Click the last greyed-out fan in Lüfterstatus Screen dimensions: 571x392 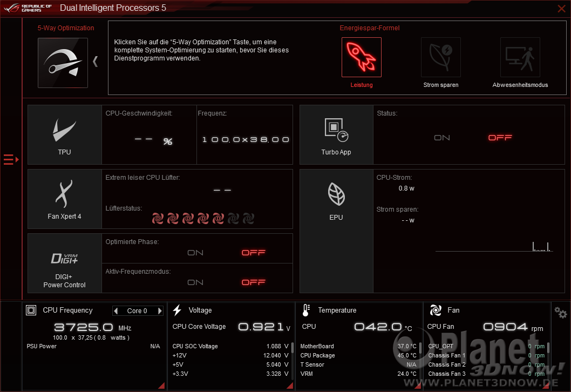click(248, 218)
